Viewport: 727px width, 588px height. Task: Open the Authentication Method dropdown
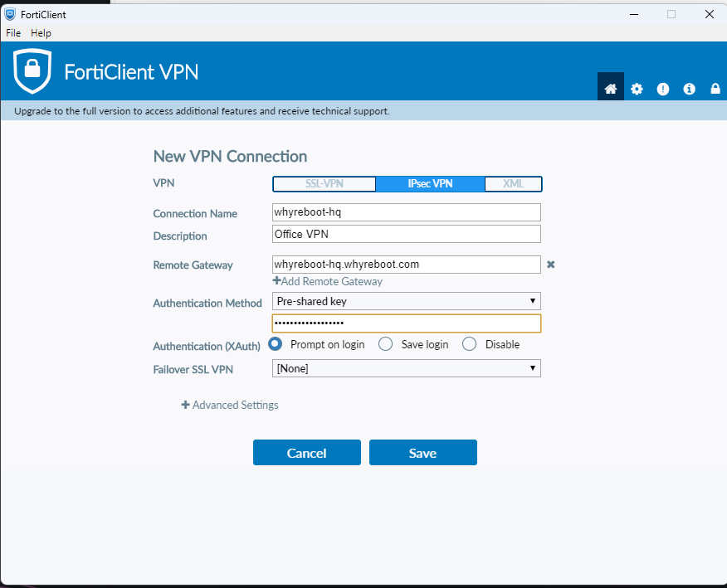pos(406,301)
